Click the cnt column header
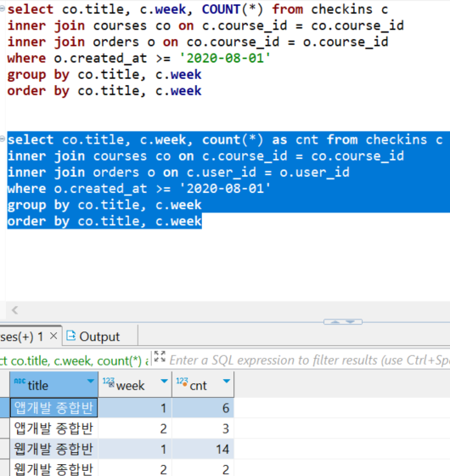This screenshot has width=450, height=476. tap(203, 384)
